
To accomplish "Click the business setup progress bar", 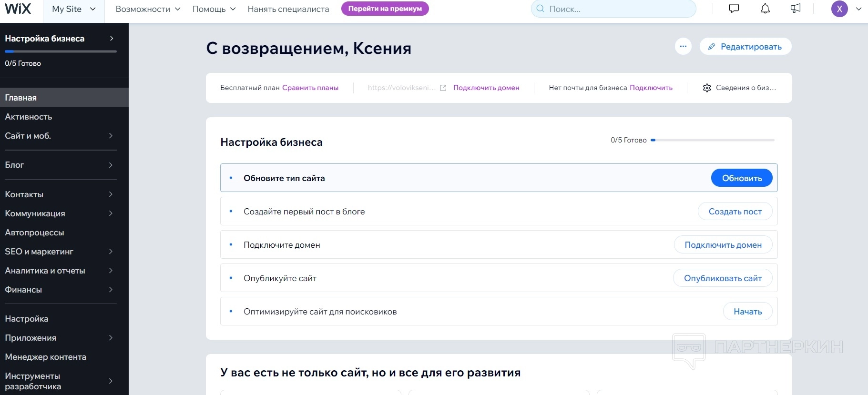I will click(x=713, y=140).
